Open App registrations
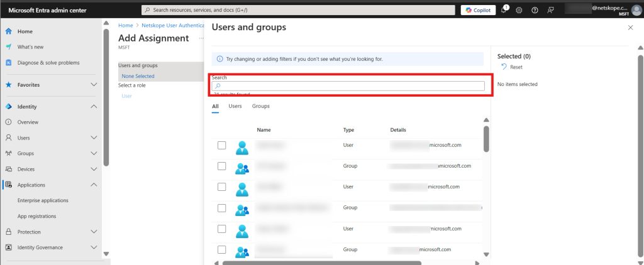Viewport: 644px width, 265px height. [x=37, y=216]
